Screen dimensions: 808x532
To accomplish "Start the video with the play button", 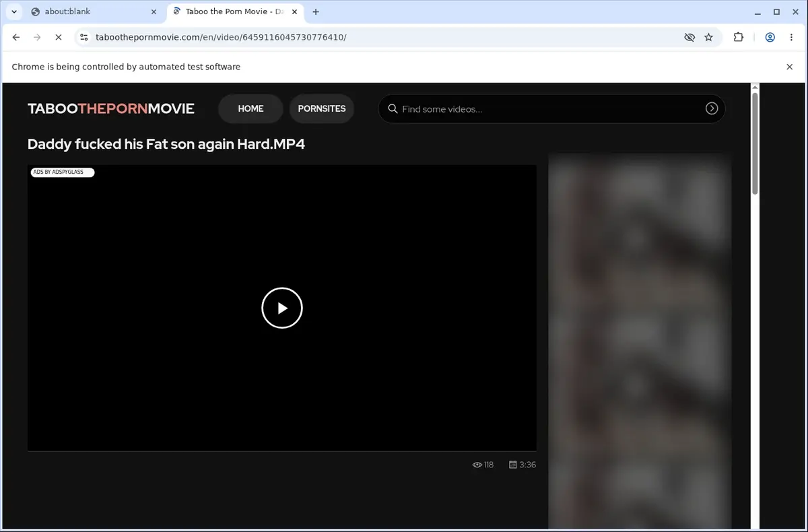I will [282, 308].
